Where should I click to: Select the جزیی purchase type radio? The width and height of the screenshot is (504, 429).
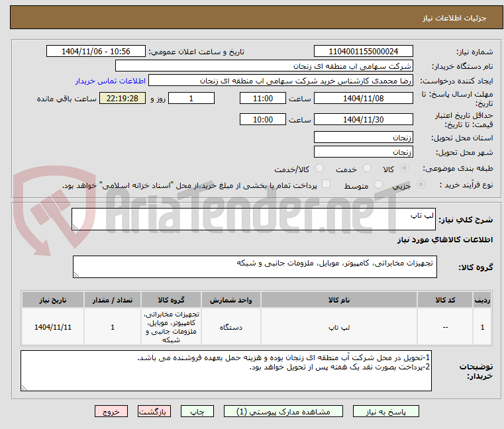(421, 185)
